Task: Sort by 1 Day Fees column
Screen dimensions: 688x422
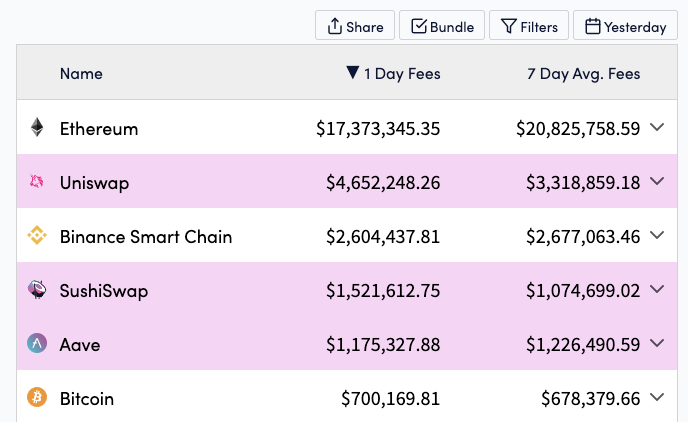Action: (393, 73)
